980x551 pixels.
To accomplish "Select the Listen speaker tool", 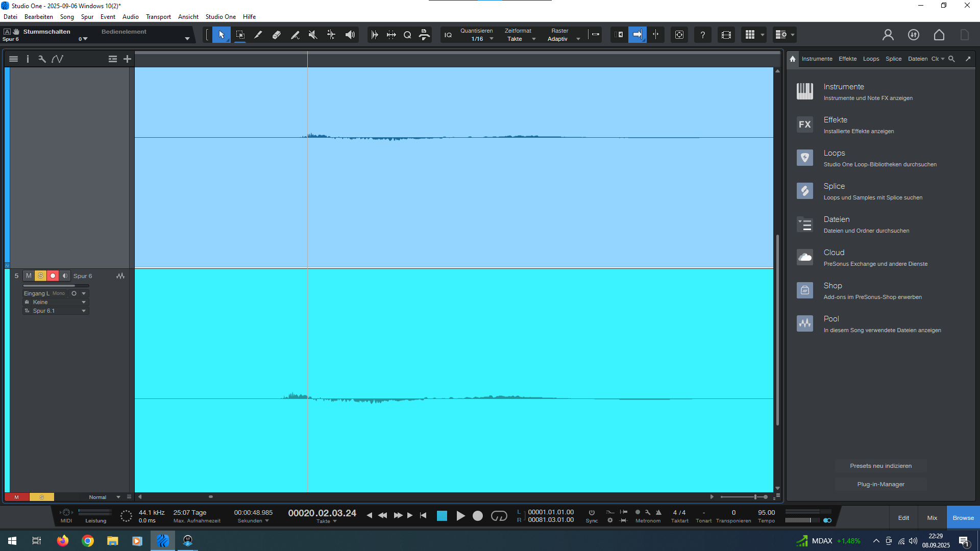I will point(350,35).
